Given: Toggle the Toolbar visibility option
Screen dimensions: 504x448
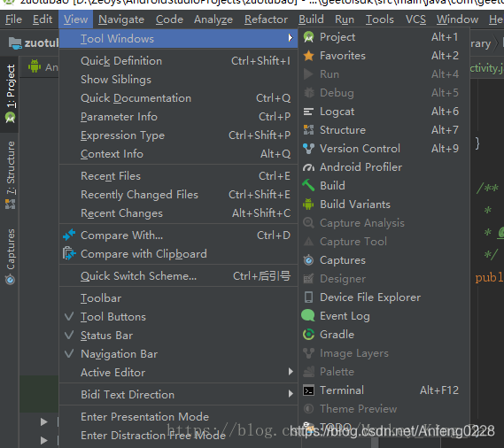Looking at the screenshot, I should click(178, 298).
